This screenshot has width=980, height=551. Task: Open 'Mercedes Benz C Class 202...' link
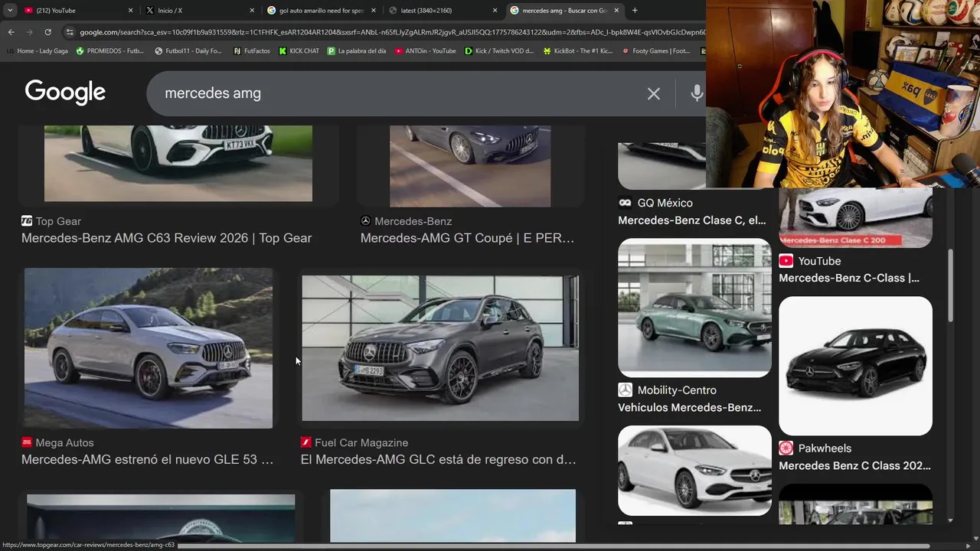coord(854,465)
